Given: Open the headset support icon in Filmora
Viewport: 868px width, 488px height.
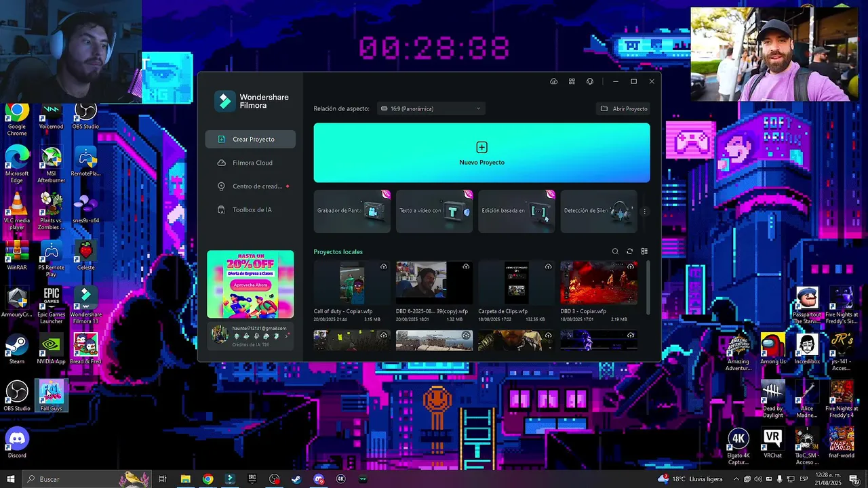Looking at the screenshot, I should pyautogui.click(x=590, y=81).
